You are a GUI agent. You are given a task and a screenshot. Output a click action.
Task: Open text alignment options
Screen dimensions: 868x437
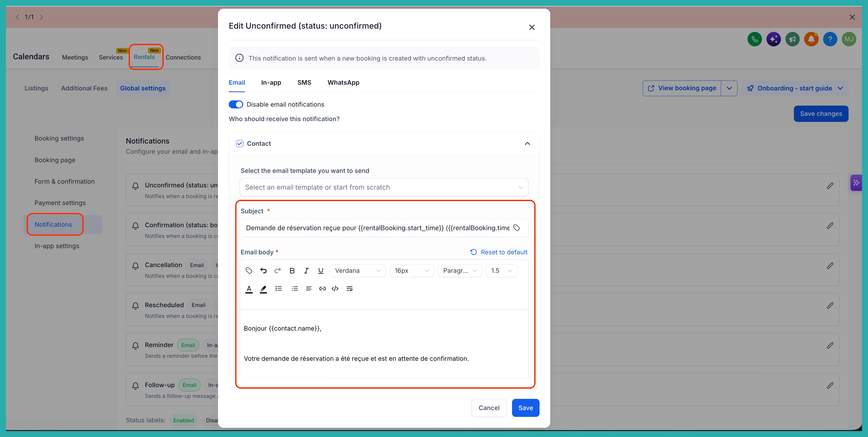(x=309, y=289)
